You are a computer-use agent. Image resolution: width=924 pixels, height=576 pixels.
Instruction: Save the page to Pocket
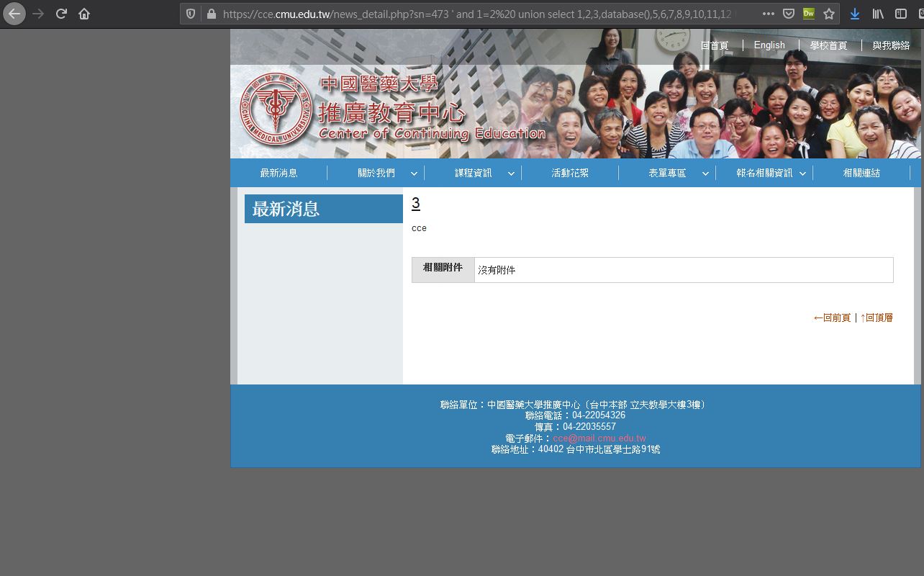[x=788, y=14]
